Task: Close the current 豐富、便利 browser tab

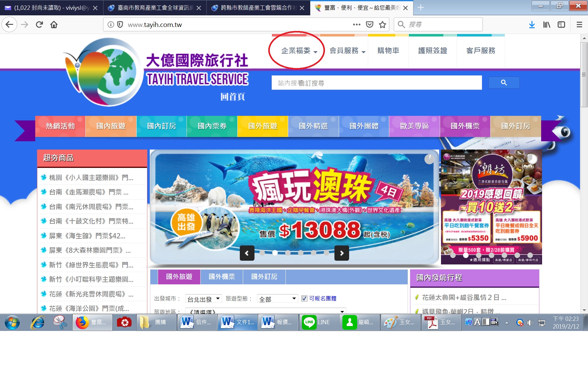Action: (405, 8)
